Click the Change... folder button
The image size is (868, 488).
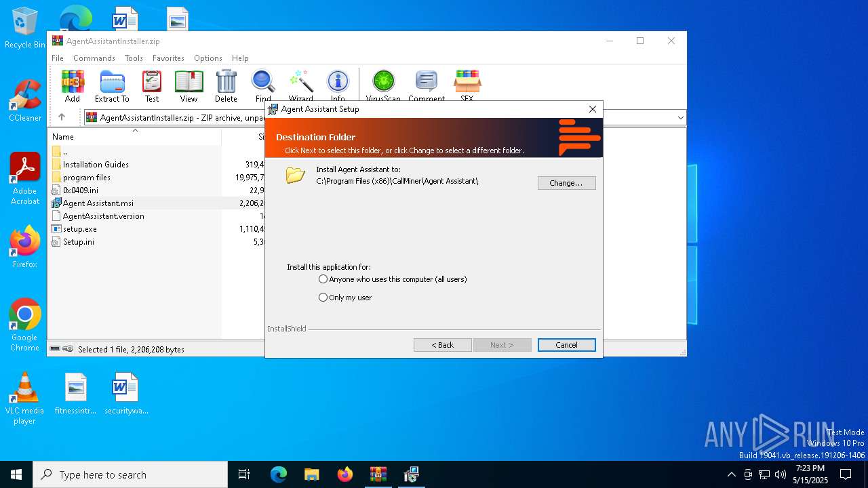click(x=567, y=183)
